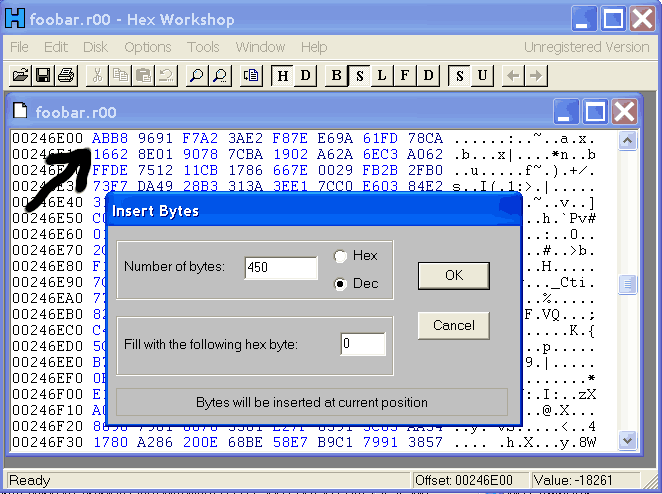Select Byte data type with the B button

[336, 76]
